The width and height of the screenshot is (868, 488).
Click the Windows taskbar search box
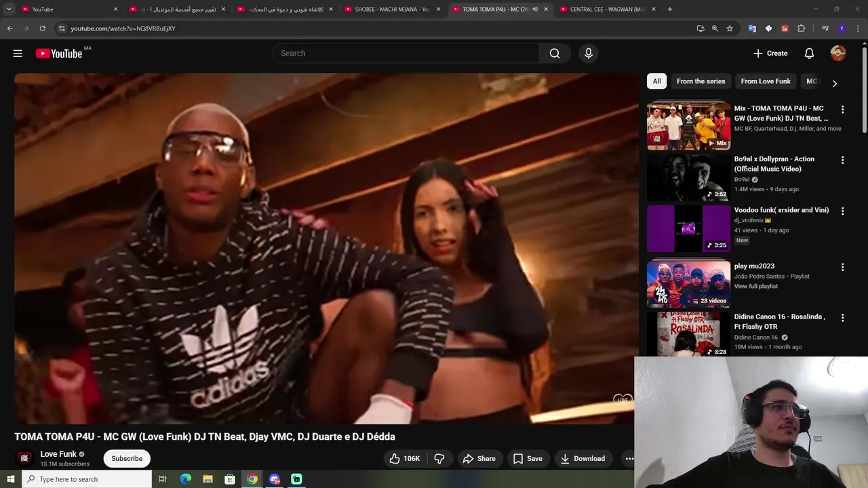click(x=87, y=479)
